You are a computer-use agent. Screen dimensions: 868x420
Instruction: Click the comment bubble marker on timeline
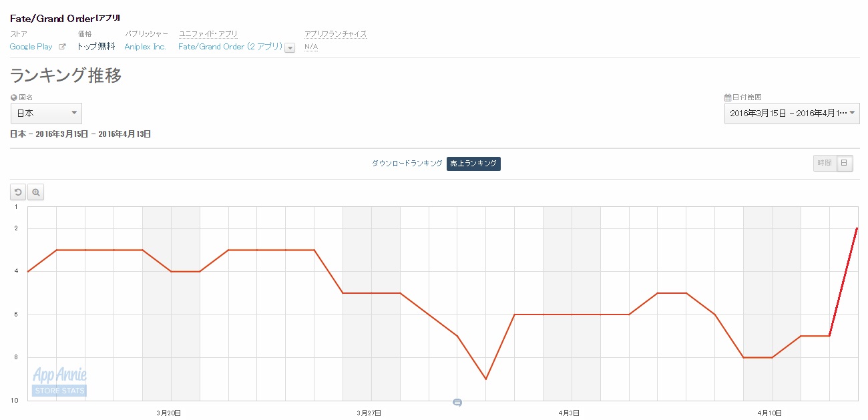coord(457,403)
